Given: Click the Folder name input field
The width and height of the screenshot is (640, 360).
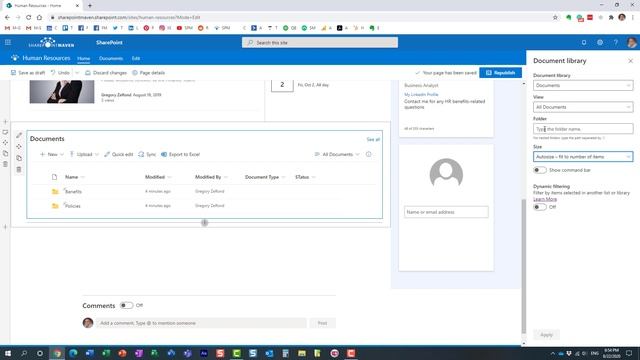Looking at the screenshot, I should click(583, 129).
